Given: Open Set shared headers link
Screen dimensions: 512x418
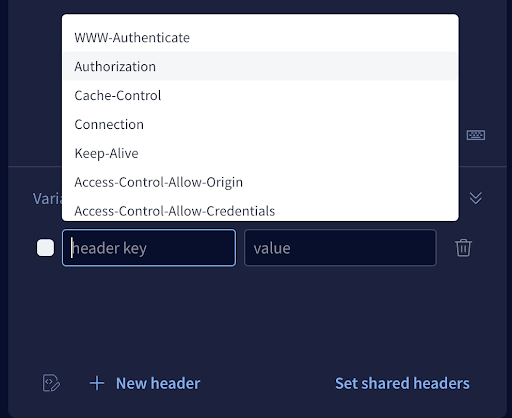Looking at the screenshot, I should (x=402, y=383).
